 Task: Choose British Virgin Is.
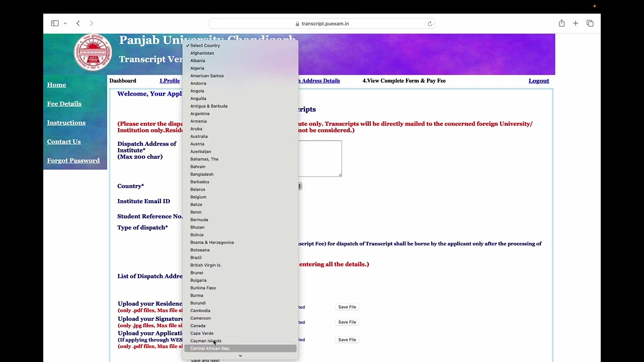tap(240, 265)
